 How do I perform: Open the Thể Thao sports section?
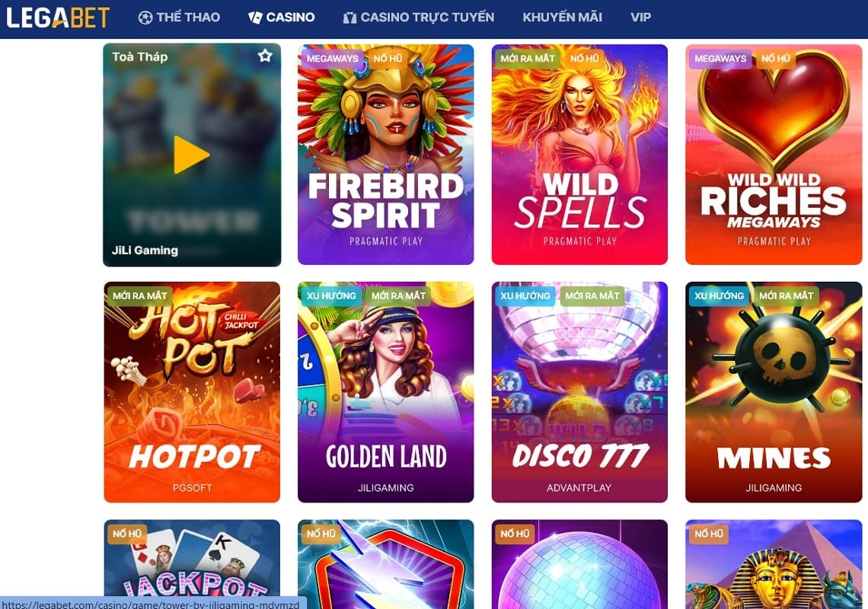coord(179,18)
